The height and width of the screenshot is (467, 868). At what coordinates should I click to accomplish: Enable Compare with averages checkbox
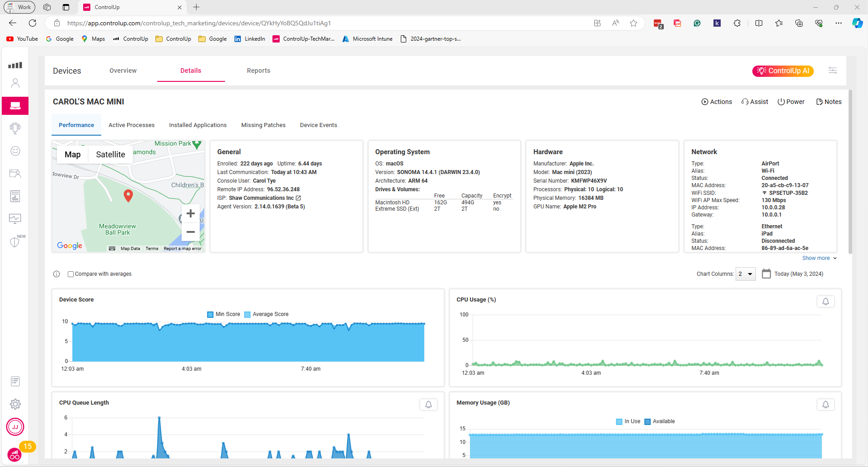pyautogui.click(x=70, y=274)
